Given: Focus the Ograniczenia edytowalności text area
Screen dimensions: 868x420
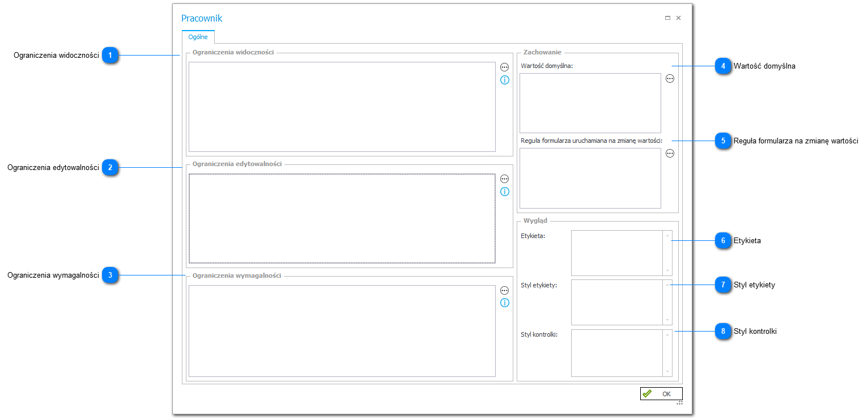Looking at the screenshot, I should pos(342,219).
